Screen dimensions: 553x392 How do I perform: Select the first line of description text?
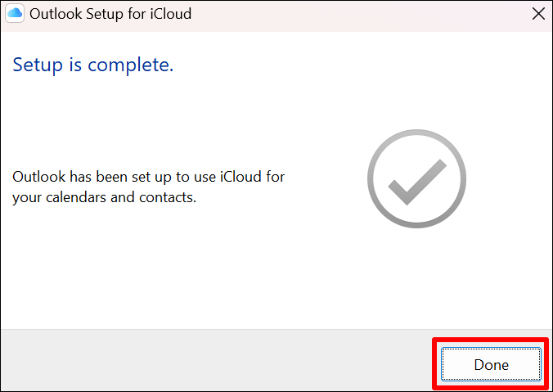pyautogui.click(x=148, y=177)
